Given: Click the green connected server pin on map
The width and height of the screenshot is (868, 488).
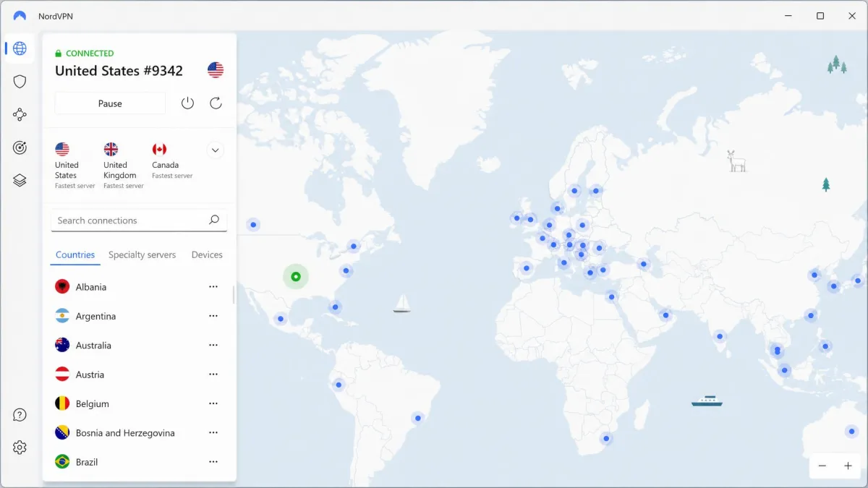Looking at the screenshot, I should pos(295,276).
